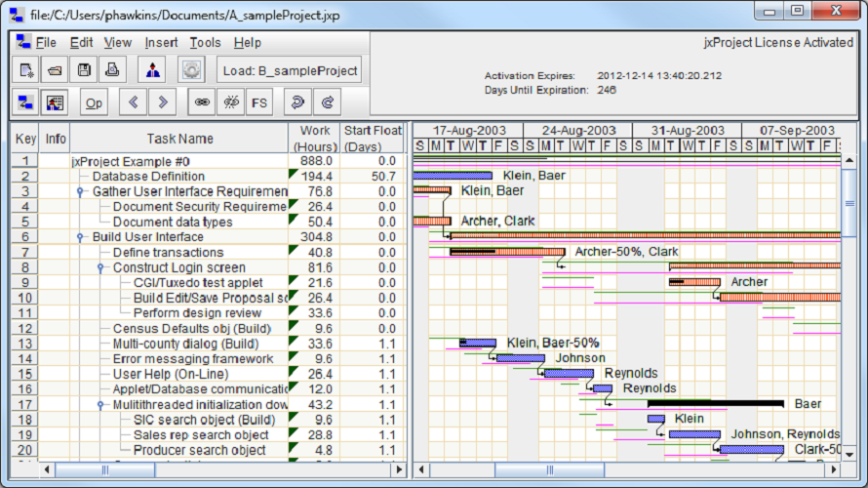The image size is (868, 488).
Task: Set Finish-to-Start dependency with the FS button
Action: click(259, 102)
